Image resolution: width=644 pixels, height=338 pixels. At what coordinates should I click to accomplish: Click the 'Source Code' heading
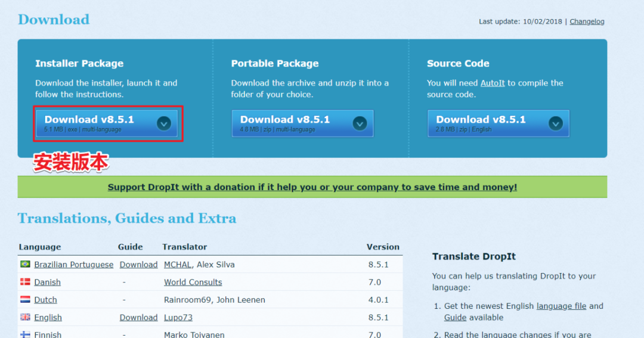[458, 64]
